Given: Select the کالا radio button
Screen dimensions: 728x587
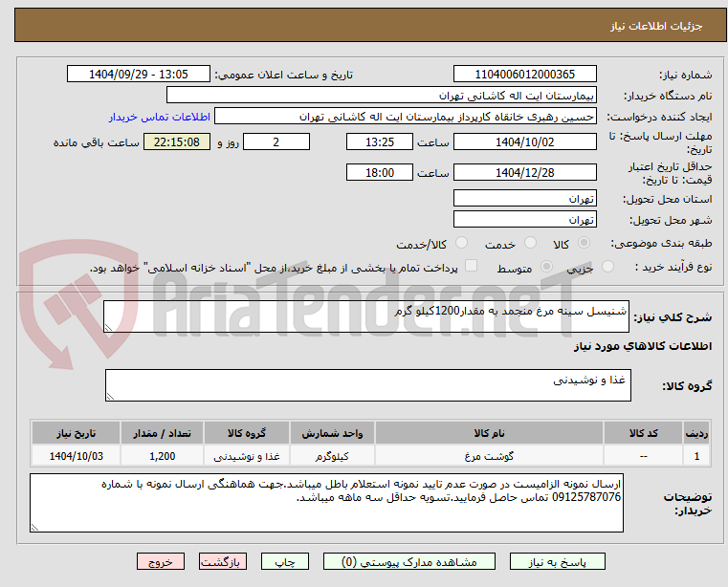Looking at the screenshot, I should (585, 243).
